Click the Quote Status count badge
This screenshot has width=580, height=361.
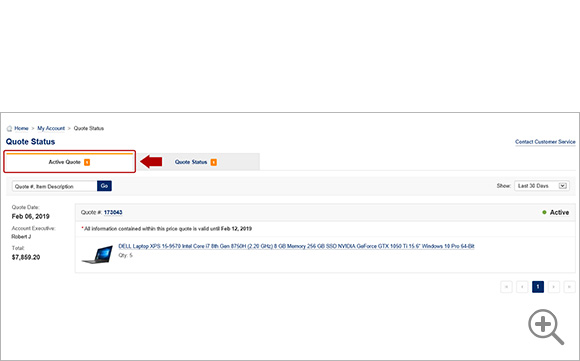(x=213, y=162)
